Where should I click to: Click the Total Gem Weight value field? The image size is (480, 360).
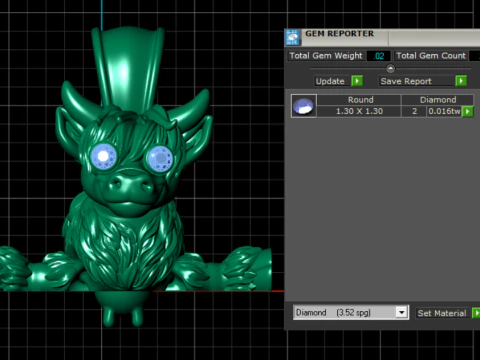pyautogui.click(x=378, y=56)
